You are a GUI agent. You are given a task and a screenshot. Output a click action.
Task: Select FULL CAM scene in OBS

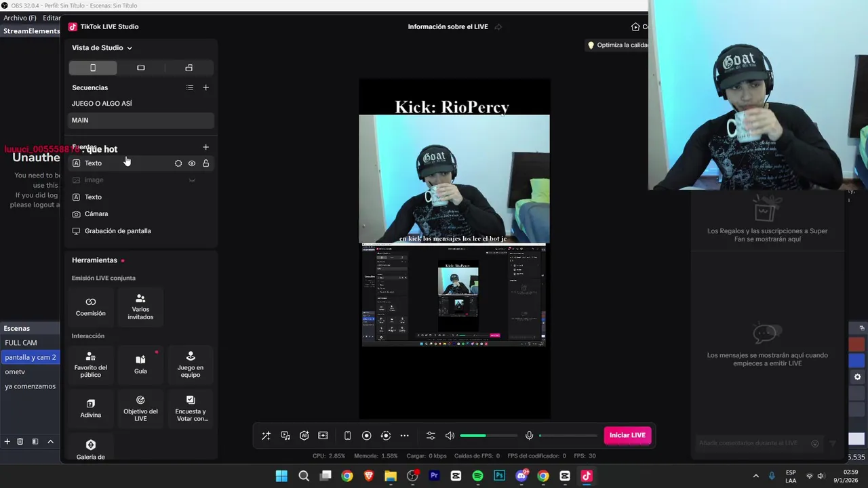31,343
